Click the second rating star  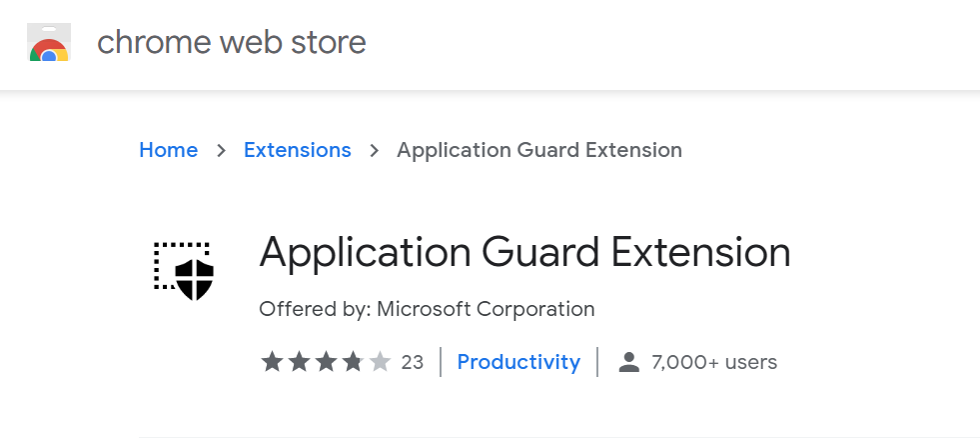(299, 362)
